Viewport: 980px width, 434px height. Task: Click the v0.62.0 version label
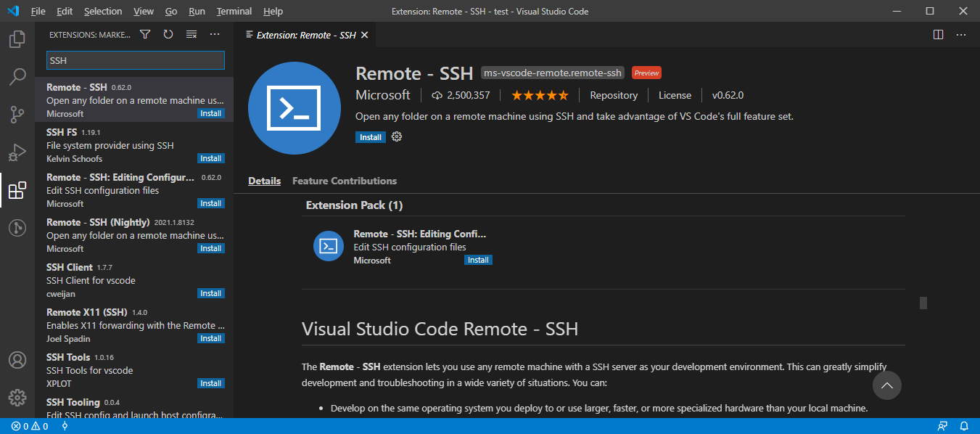728,95
